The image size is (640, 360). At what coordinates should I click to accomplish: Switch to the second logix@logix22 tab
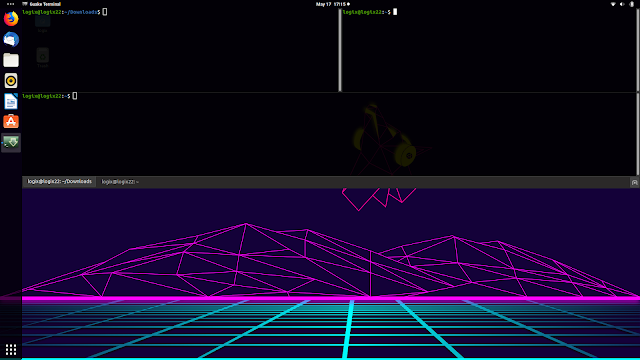coord(120,182)
